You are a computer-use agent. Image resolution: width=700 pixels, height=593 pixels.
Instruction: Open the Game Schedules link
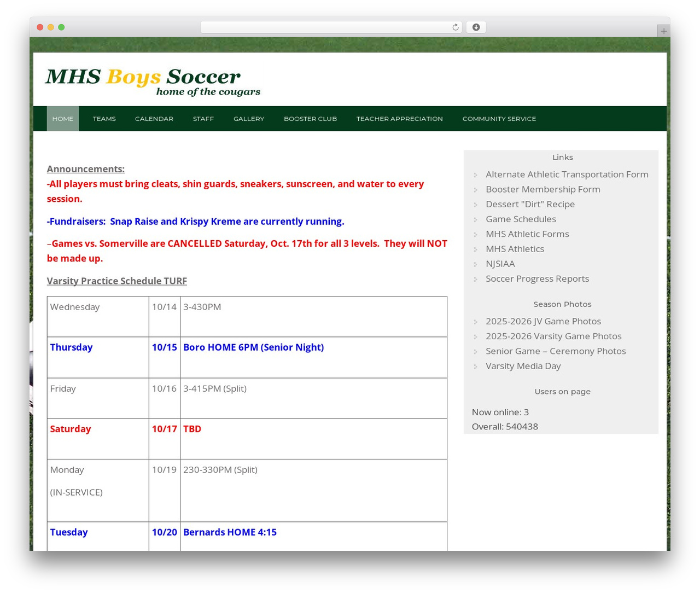point(521,219)
